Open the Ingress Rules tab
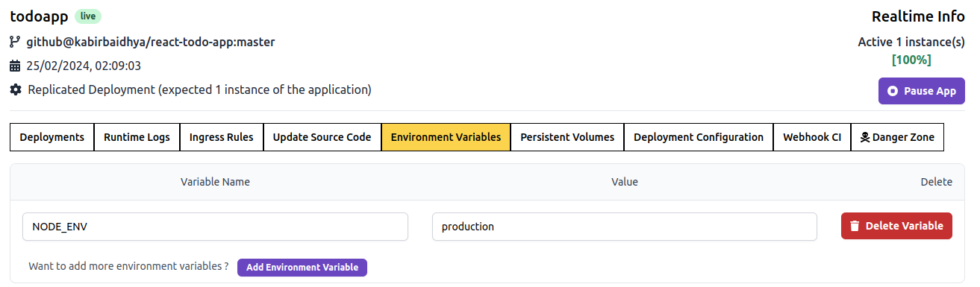 222,137
